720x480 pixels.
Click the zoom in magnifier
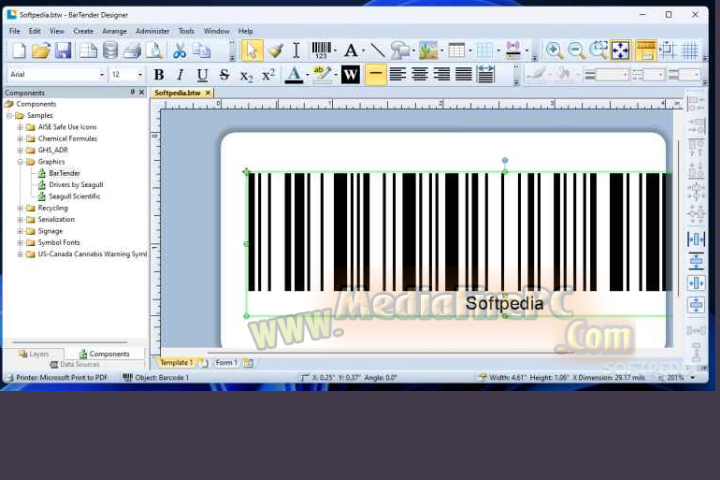click(x=554, y=51)
